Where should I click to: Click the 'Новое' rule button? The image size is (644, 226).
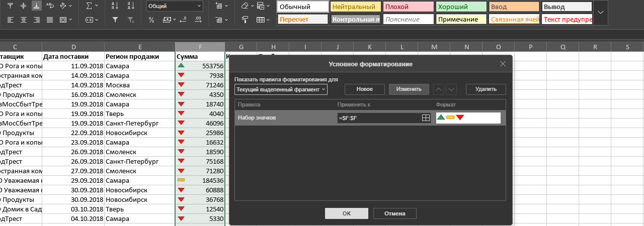click(364, 89)
